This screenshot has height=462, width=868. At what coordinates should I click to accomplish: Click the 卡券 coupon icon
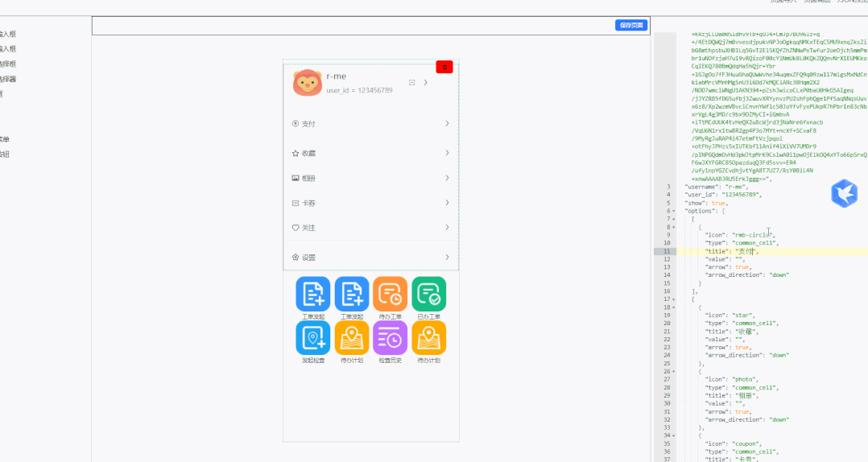tap(296, 203)
